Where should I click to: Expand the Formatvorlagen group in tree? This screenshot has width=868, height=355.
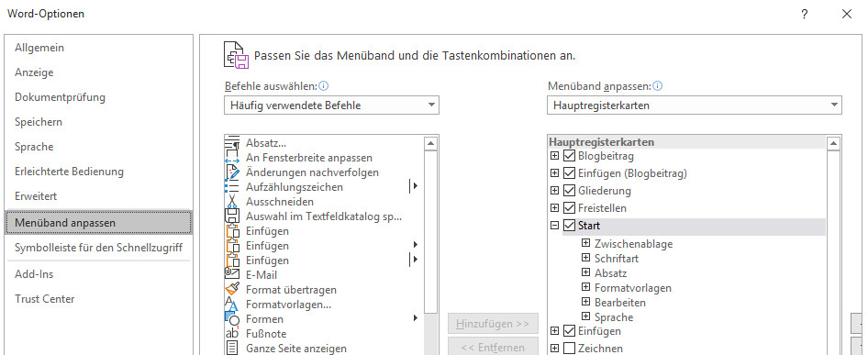[x=585, y=287]
